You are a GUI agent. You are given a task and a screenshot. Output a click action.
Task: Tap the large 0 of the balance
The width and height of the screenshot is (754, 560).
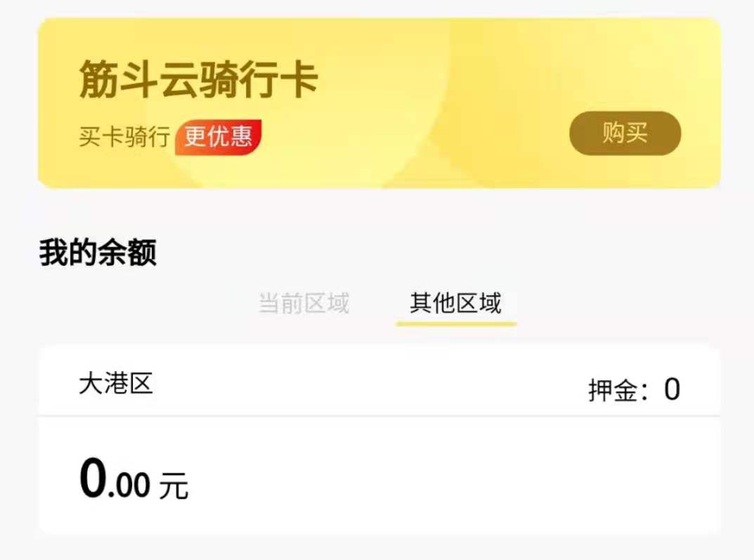pyautogui.click(x=93, y=479)
